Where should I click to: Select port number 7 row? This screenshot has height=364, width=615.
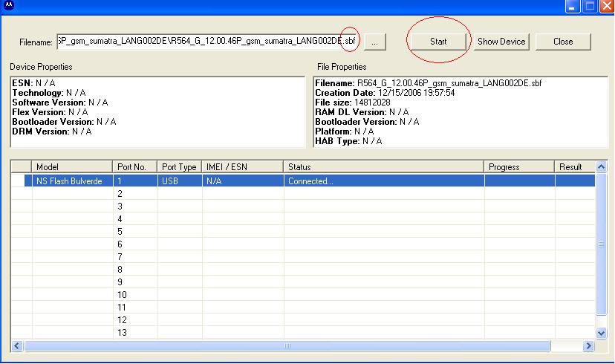point(303,257)
